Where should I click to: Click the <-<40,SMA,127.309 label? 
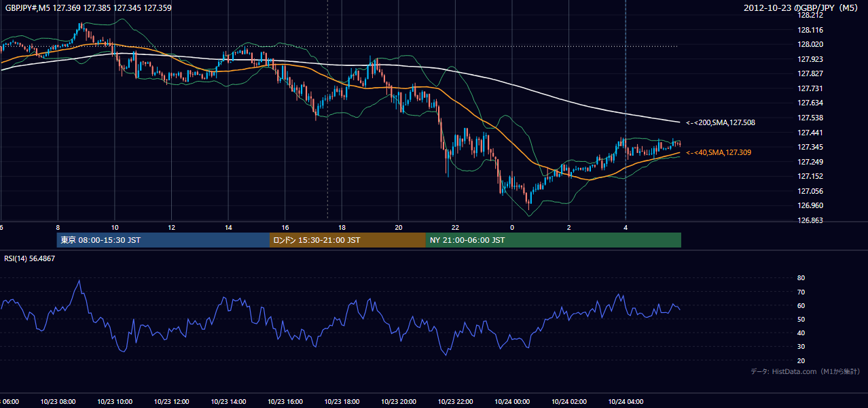click(718, 153)
